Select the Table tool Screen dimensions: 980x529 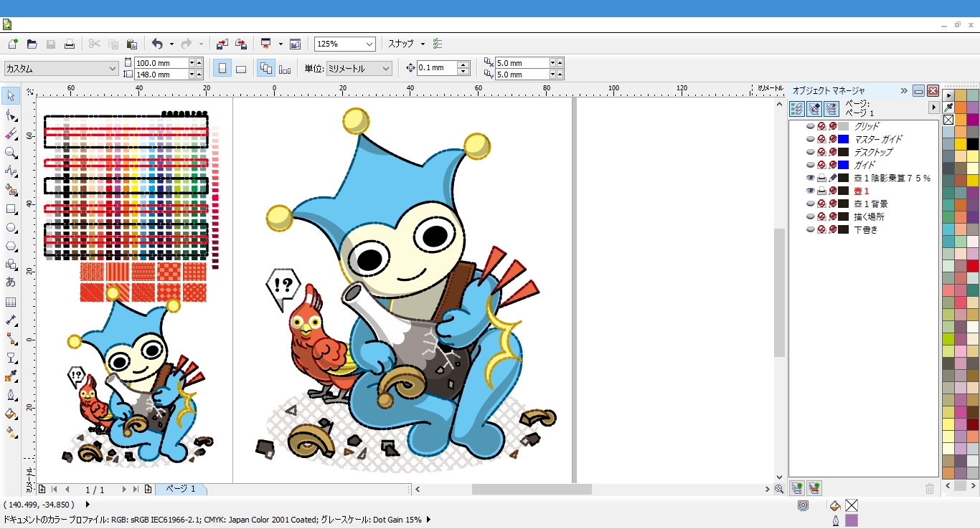click(x=11, y=302)
